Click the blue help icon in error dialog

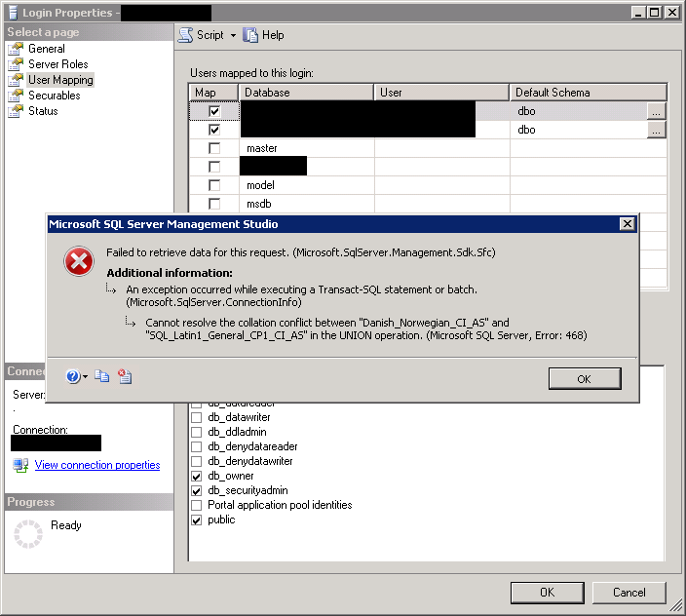73,376
